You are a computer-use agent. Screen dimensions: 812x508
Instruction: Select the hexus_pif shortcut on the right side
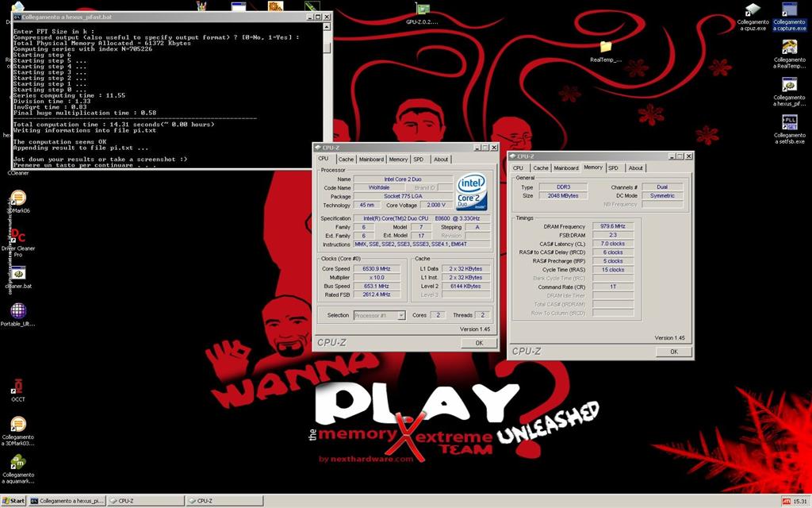(x=789, y=92)
